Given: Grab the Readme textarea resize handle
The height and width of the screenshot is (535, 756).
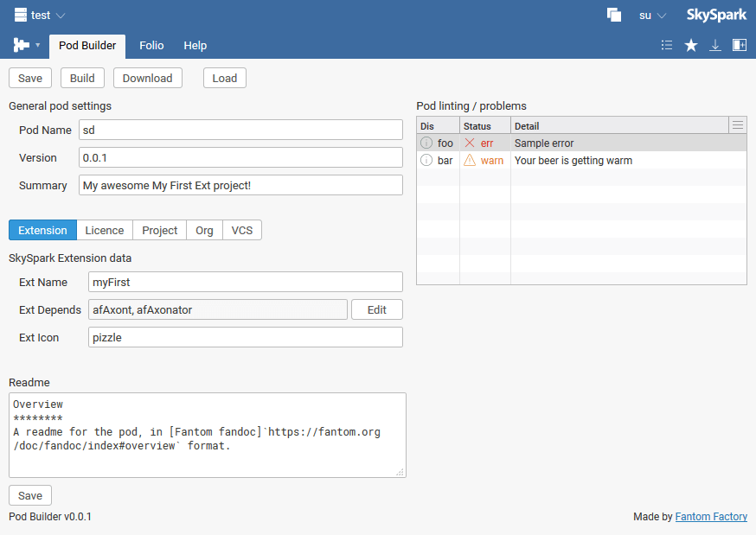Looking at the screenshot, I should (400, 473).
